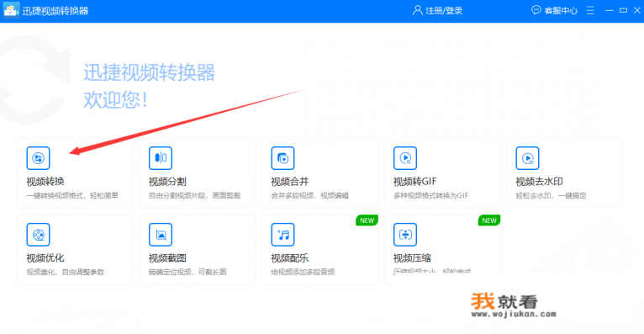Click description 给视频添加多段音频

303,272
